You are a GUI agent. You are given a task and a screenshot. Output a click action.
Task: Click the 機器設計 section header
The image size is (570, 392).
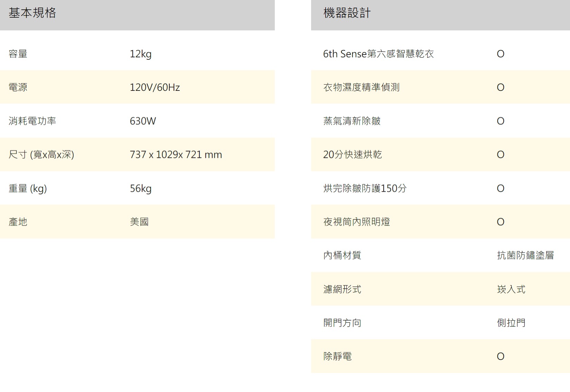tap(347, 13)
